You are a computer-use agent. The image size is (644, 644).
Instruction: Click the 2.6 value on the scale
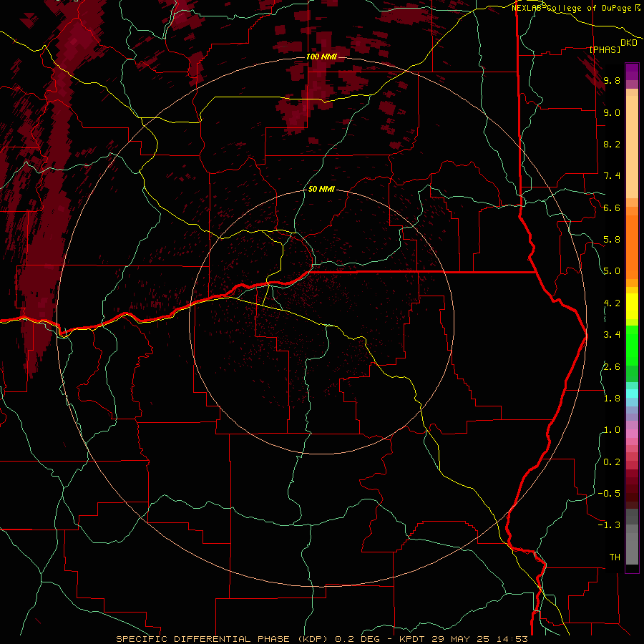[x=612, y=367]
